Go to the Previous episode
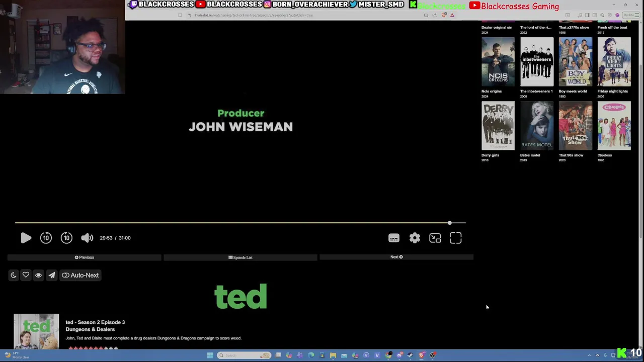Screen dimensions: 644x362 (x=85, y=257)
